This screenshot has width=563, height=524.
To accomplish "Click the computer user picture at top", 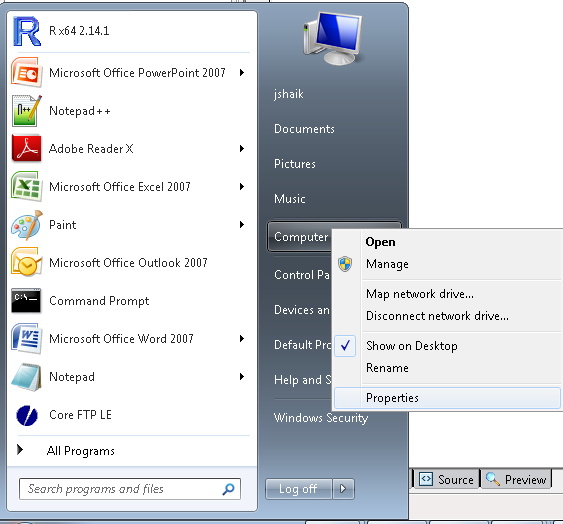I will point(332,38).
